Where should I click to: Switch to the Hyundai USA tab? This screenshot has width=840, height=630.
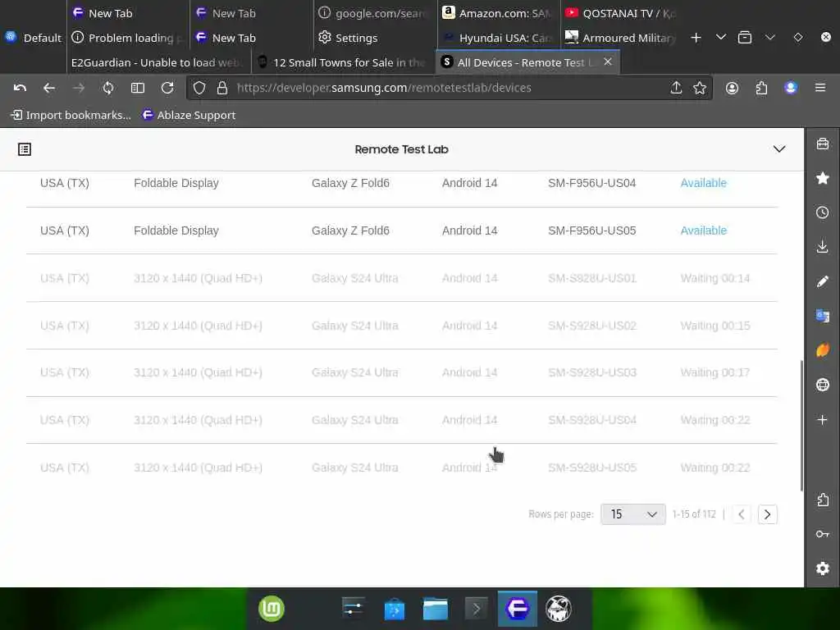pyautogui.click(x=498, y=38)
